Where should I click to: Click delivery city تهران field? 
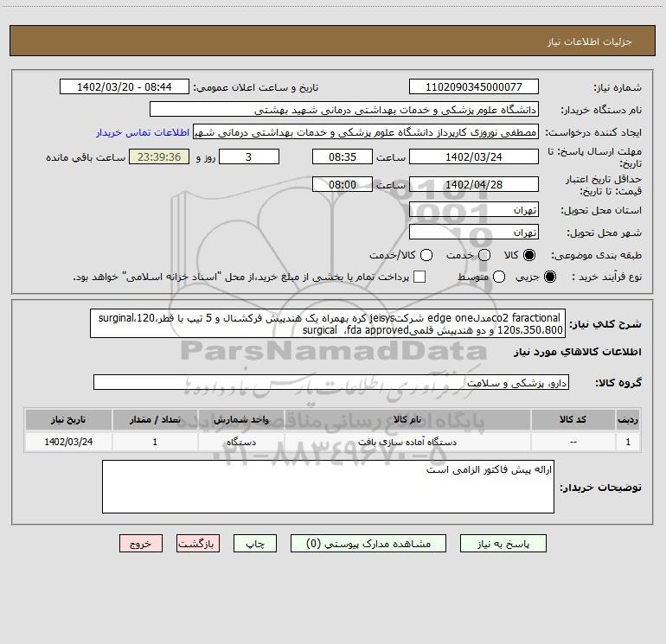pyautogui.click(x=474, y=233)
